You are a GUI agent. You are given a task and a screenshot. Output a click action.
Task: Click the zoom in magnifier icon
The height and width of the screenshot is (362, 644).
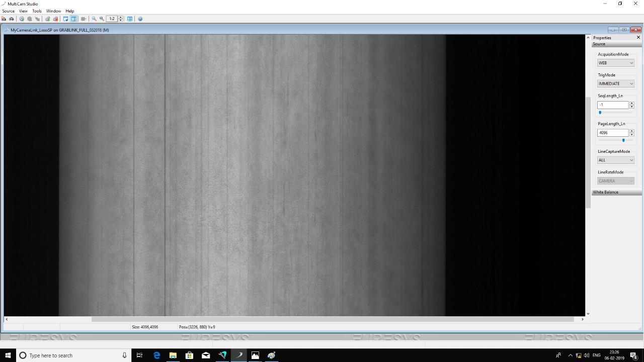point(94,19)
